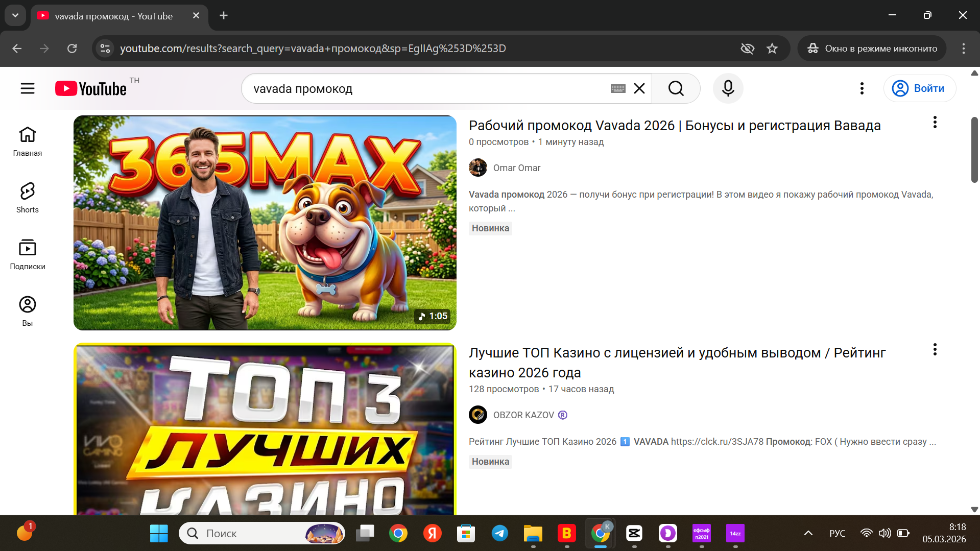Open the third-party cookies blocked eye icon

tap(748, 49)
